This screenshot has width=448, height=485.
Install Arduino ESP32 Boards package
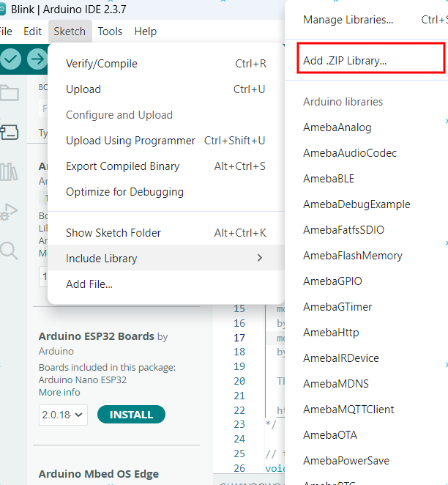[x=131, y=415]
